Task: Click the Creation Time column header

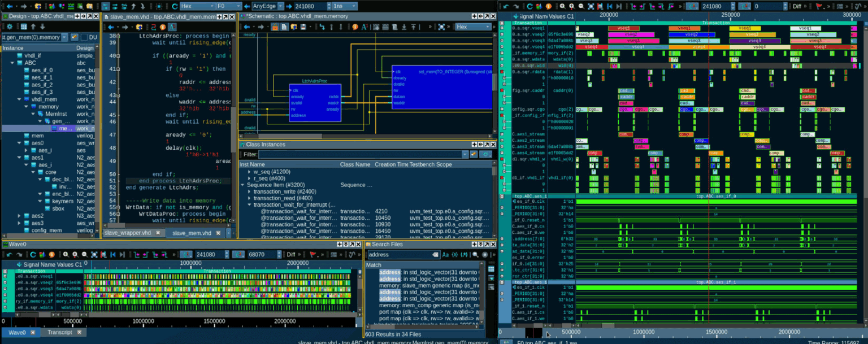Action: pyautogui.click(x=391, y=164)
